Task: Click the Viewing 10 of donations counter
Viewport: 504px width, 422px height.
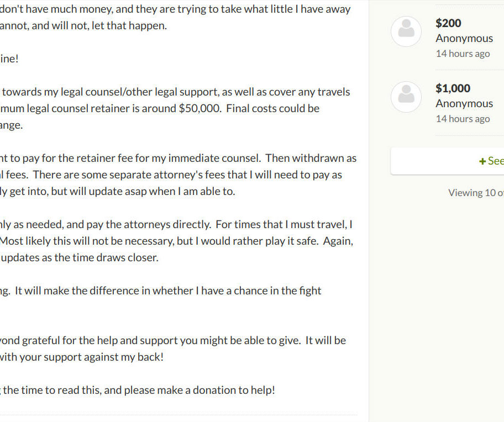Action: click(476, 193)
